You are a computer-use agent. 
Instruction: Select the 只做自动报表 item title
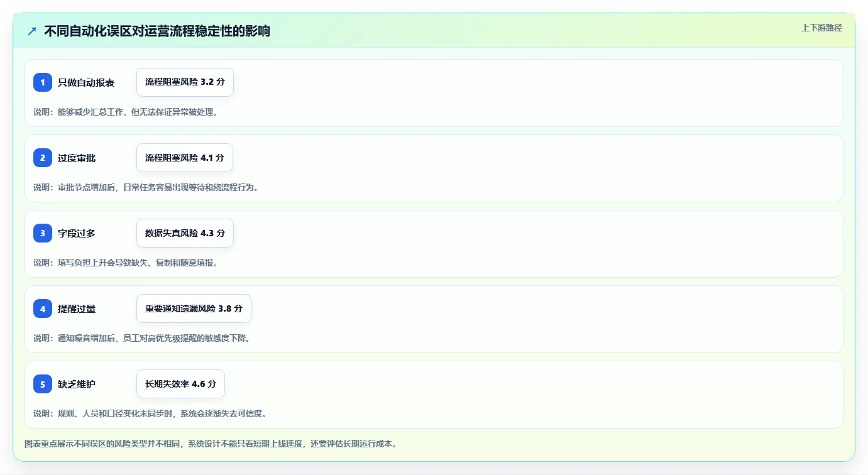[86, 82]
